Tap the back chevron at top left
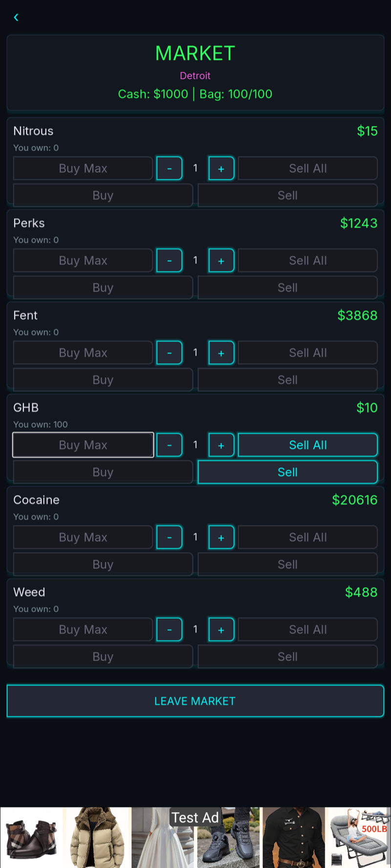This screenshot has height=868, width=391. [16, 18]
